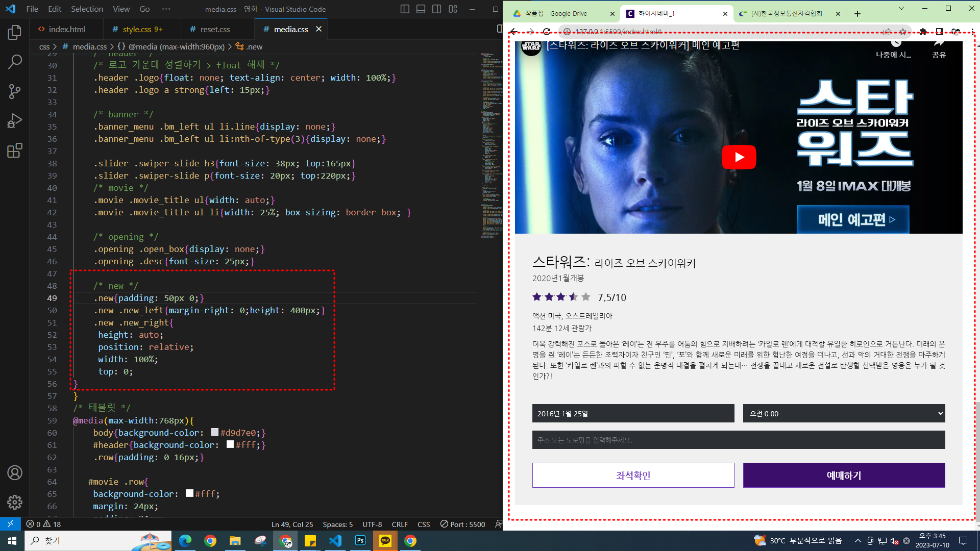Toggle the primary sidebar layout icon
Viewport: 980px width, 551px height.
(x=405, y=9)
